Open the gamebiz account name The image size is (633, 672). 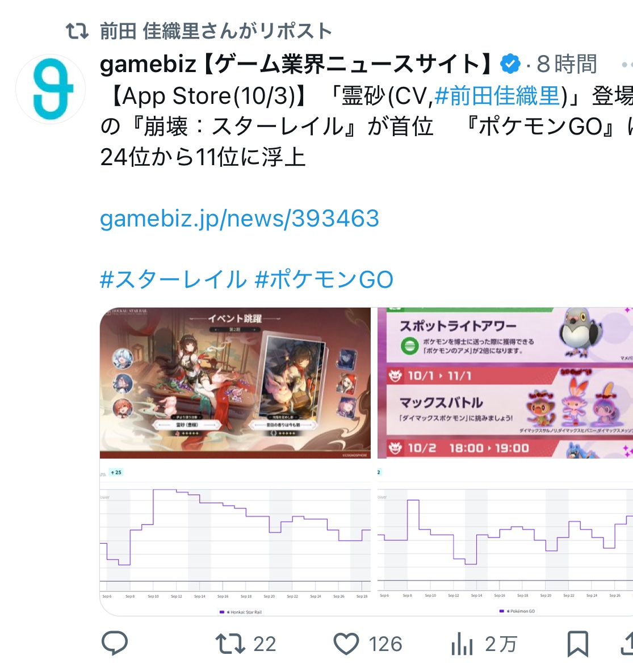coord(296,64)
